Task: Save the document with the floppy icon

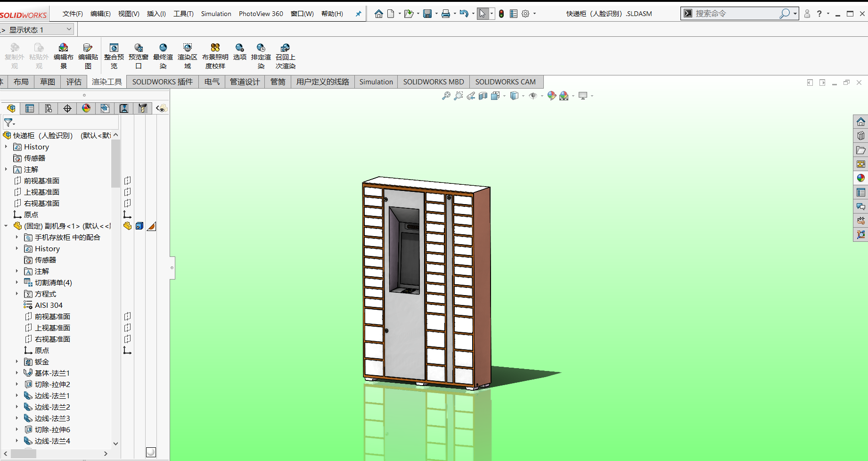Action: [427, 14]
